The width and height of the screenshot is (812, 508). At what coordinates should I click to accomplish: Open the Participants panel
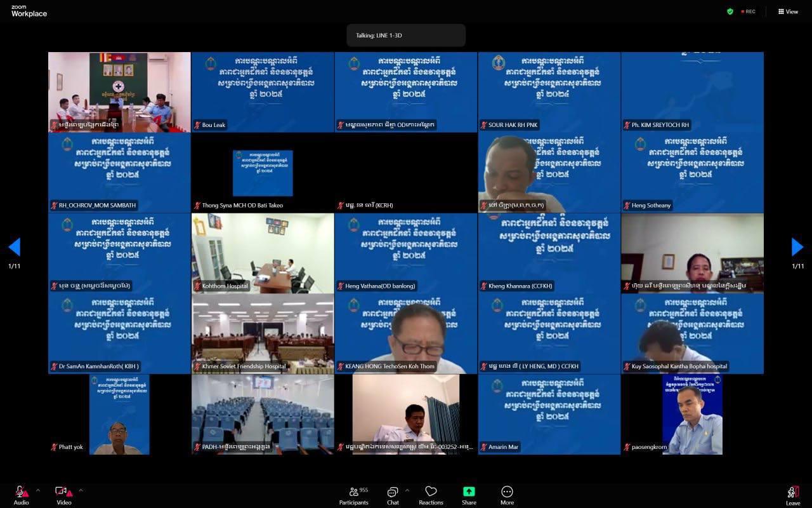(x=354, y=495)
